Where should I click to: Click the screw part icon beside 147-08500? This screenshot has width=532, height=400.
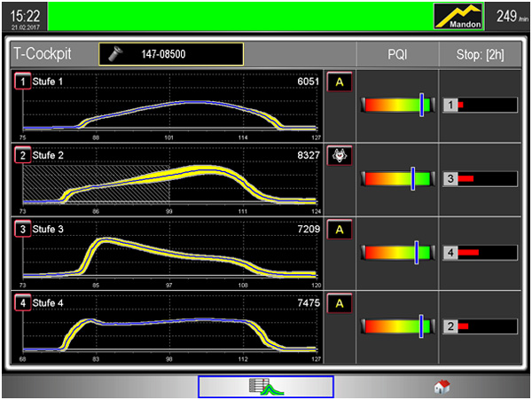tap(114, 54)
